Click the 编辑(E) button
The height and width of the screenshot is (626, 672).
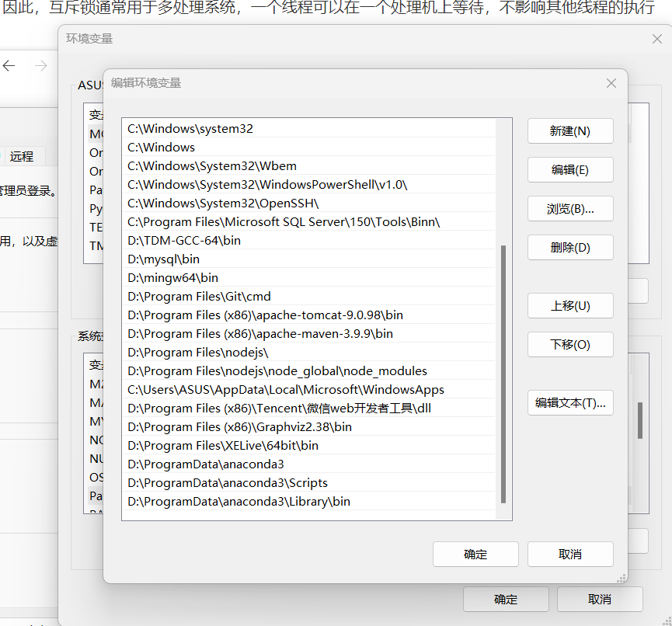[570, 170]
